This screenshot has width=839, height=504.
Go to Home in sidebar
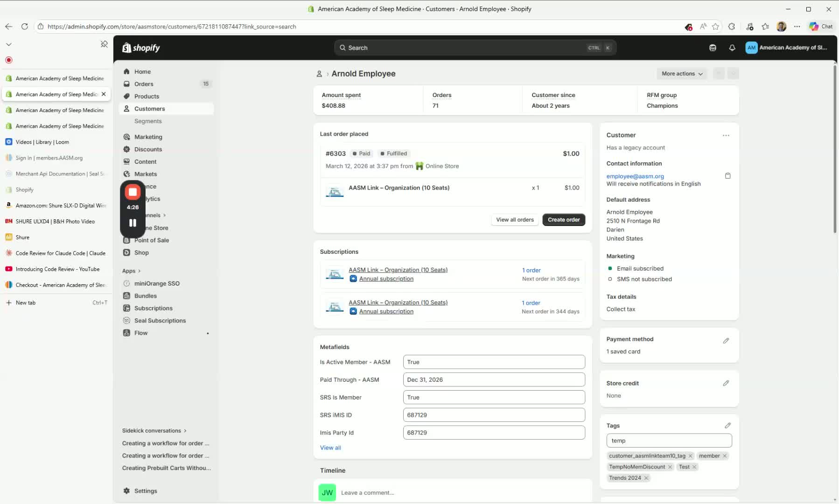coord(142,71)
